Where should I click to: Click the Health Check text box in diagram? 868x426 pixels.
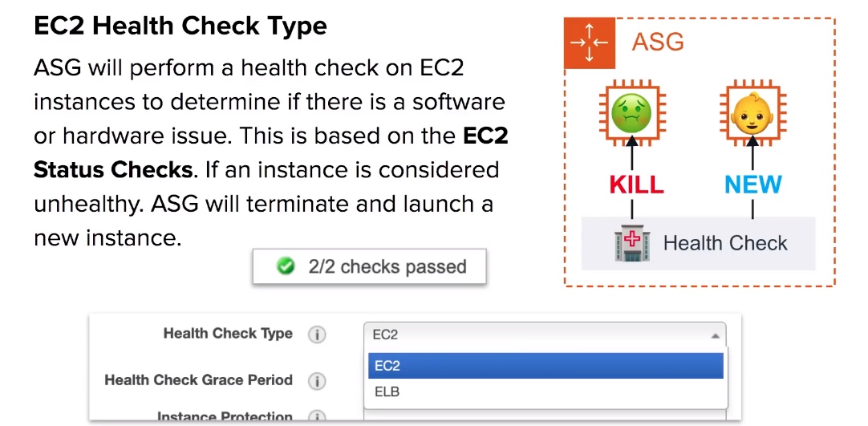click(698, 243)
